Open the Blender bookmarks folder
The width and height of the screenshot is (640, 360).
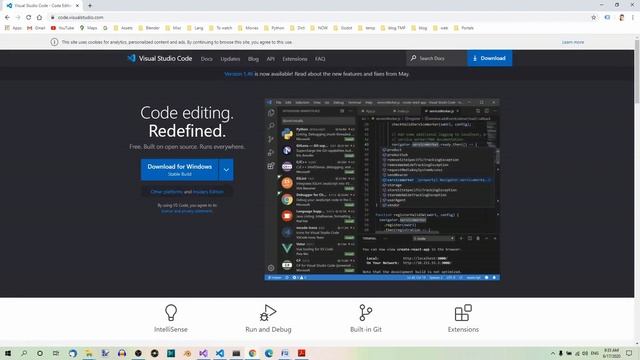[149, 28]
